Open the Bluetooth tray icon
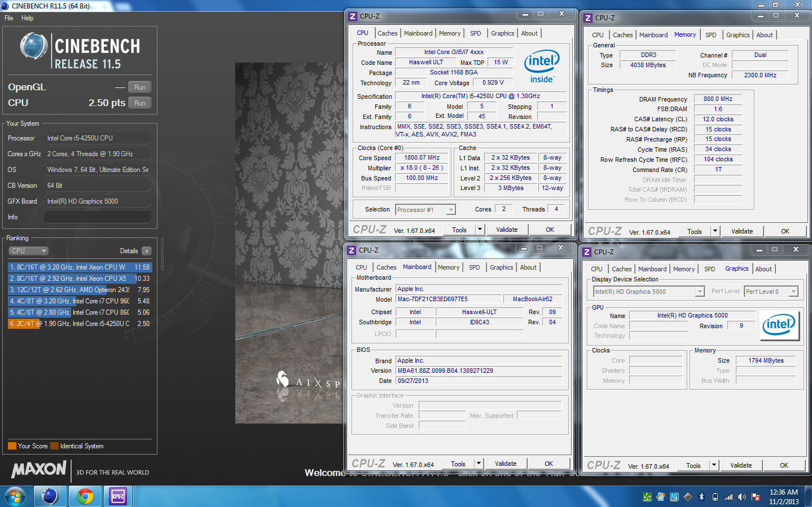This screenshot has width=812, height=507. pyautogui.click(x=701, y=497)
